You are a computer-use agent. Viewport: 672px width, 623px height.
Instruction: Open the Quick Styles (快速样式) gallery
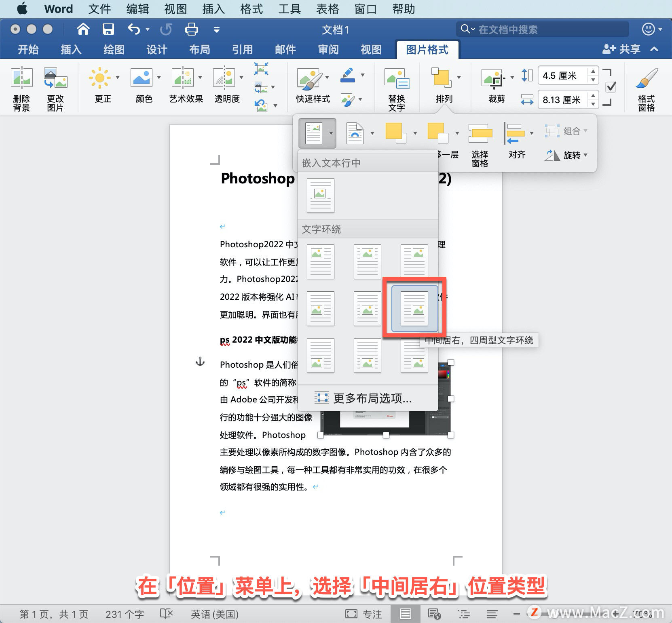(x=310, y=79)
